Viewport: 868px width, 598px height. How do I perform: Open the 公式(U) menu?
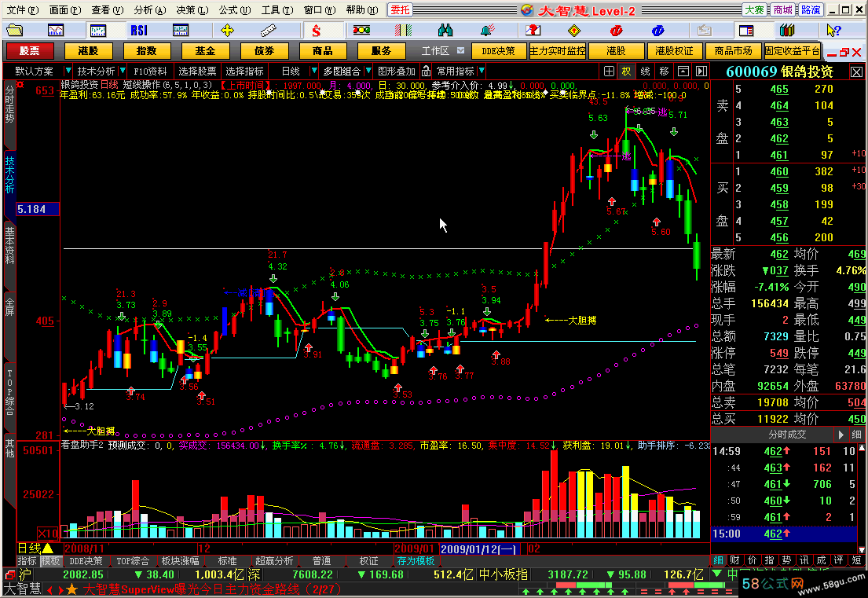tap(235, 10)
